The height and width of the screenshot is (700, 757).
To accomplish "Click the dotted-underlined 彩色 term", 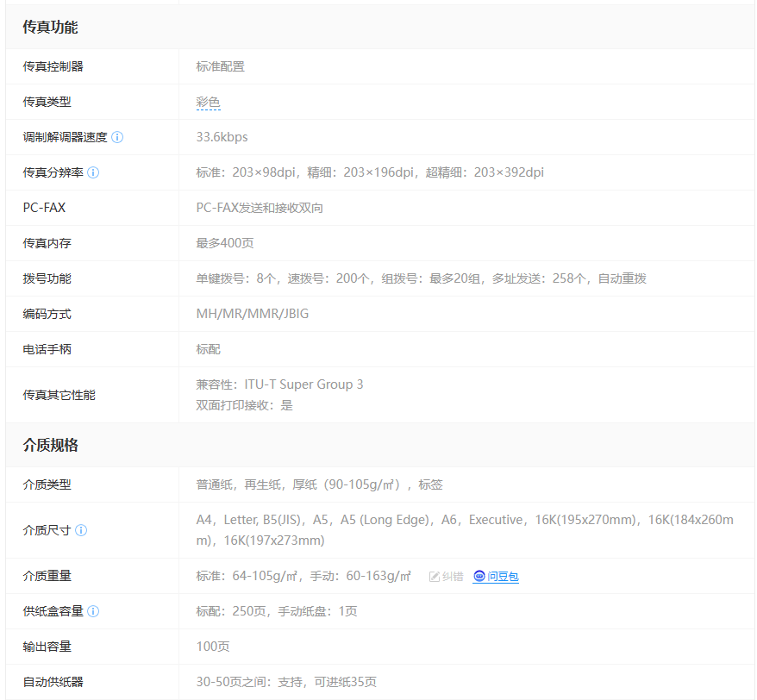I will point(208,102).
